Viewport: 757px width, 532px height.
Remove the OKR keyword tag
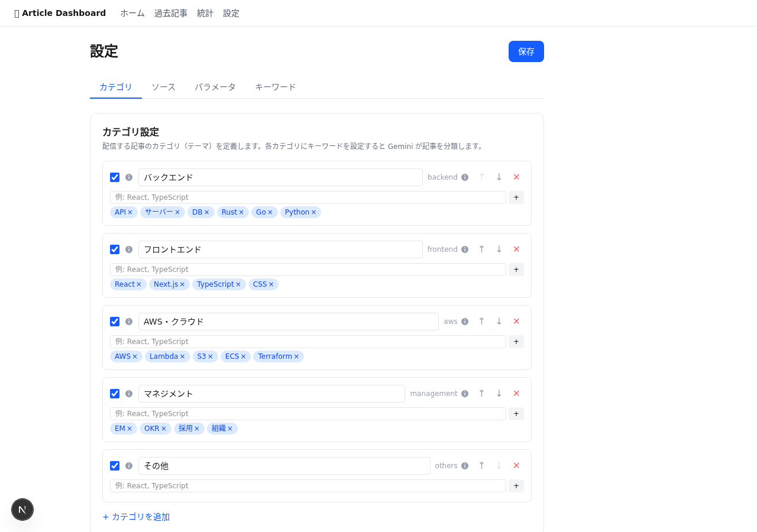click(164, 429)
